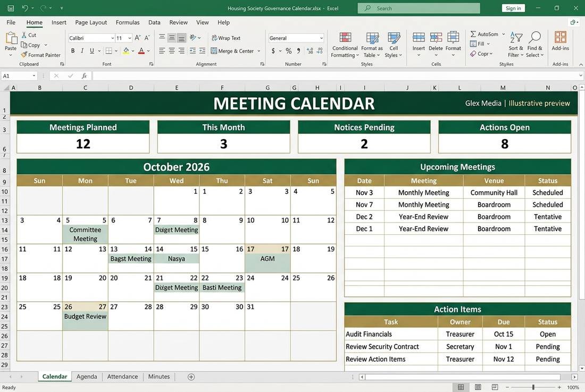Click the Save icon in title bar

[x=11, y=8]
